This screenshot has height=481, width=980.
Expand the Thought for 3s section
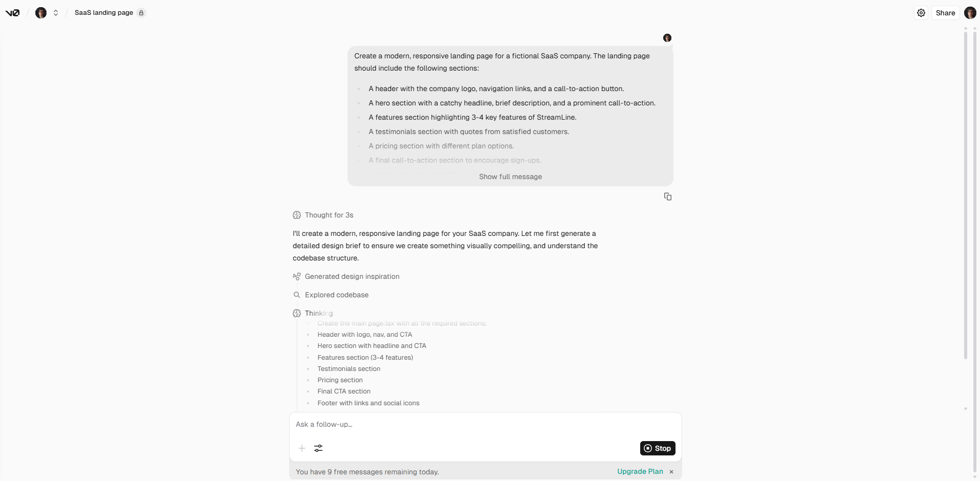tap(329, 215)
